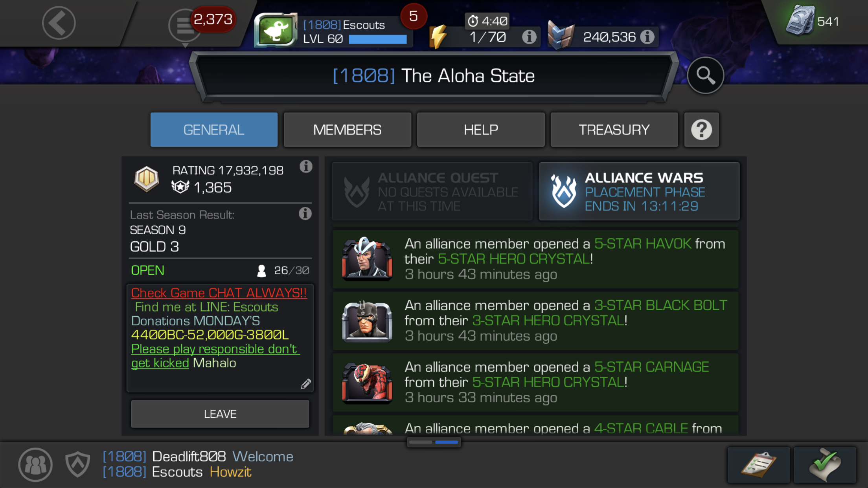Go back using the arrow icon

pyautogui.click(x=59, y=23)
